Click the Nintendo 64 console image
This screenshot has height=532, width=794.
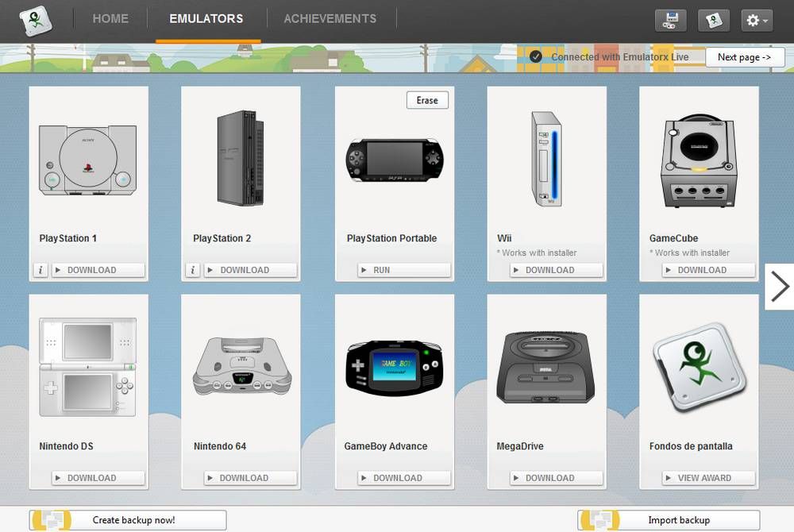(x=242, y=365)
